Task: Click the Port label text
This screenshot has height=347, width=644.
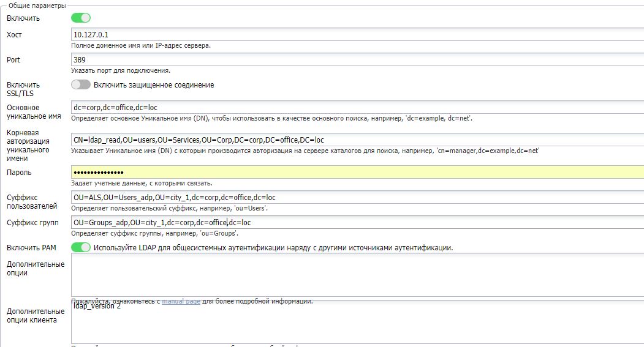Action: [13, 60]
